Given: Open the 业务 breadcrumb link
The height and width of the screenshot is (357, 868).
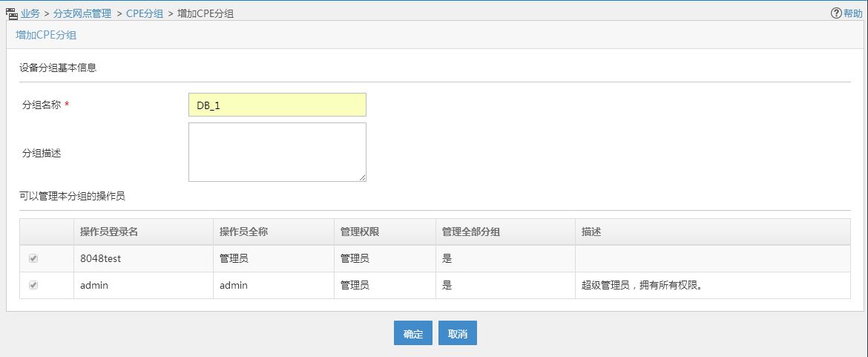Looking at the screenshot, I should point(30,13).
